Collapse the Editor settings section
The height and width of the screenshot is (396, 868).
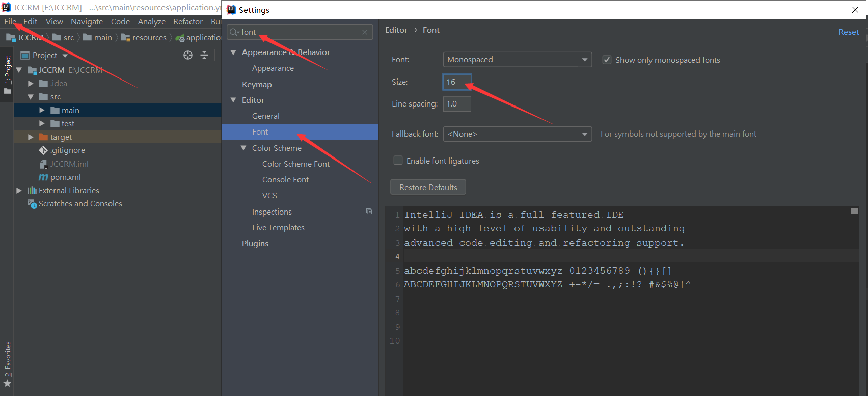[233, 100]
